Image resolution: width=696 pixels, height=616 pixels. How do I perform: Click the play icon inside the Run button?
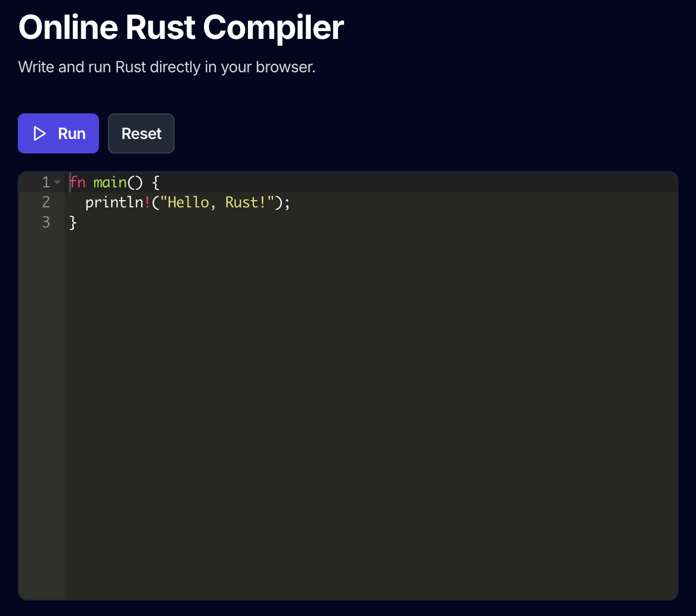pos(39,133)
